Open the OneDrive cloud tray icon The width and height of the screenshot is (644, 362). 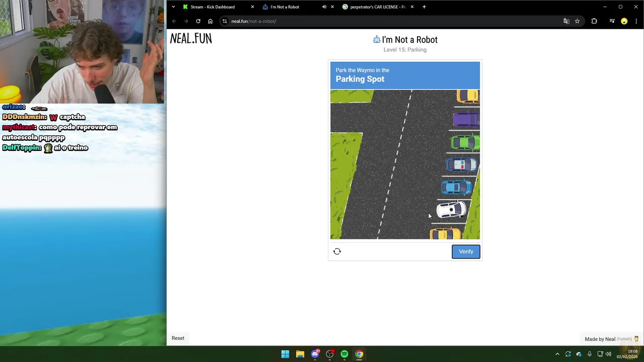(x=579, y=354)
